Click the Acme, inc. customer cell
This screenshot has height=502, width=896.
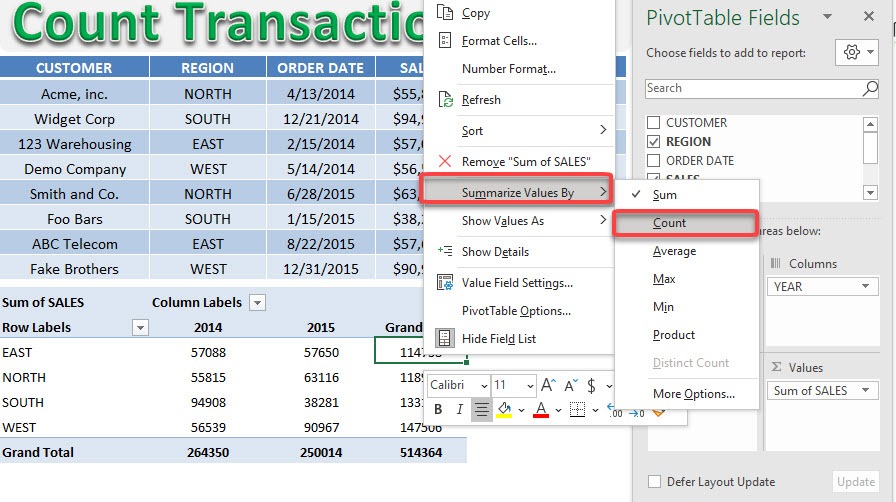pos(74,94)
